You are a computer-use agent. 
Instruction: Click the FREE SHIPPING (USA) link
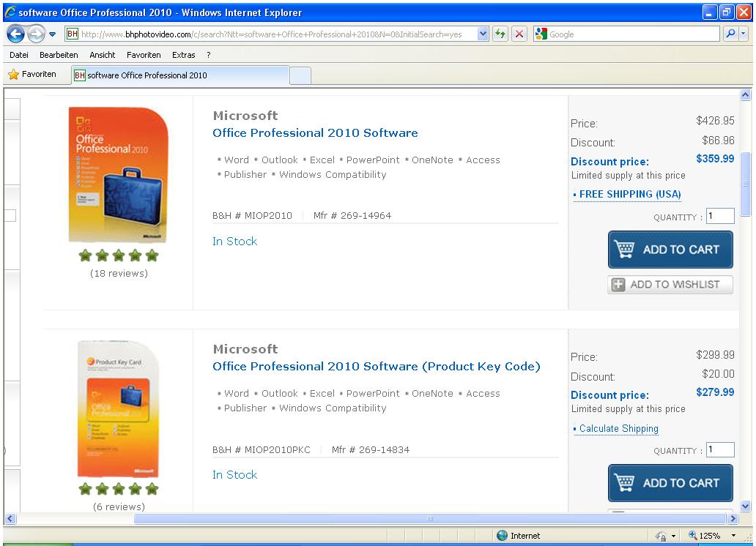pos(630,194)
